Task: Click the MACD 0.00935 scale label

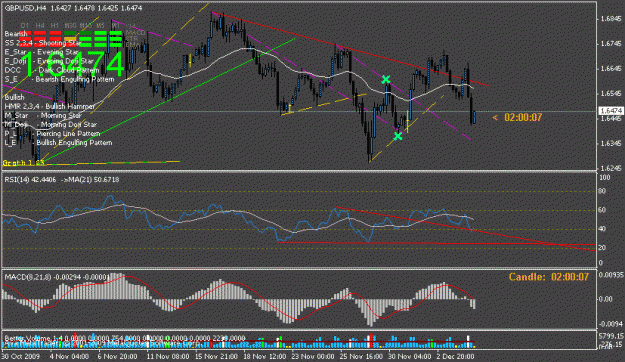Action: pos(612,275)
